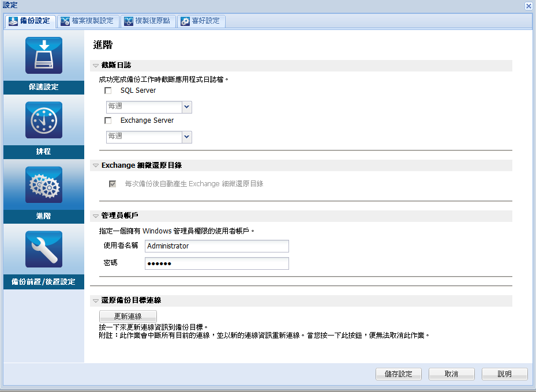Select the 排程 clock icon

[x=43, y=120]
